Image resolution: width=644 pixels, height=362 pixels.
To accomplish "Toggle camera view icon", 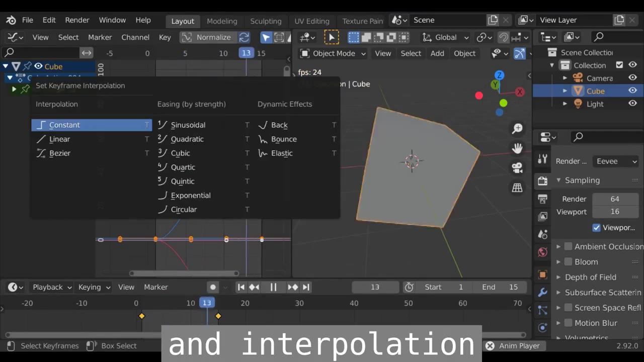I will point(517,168).
